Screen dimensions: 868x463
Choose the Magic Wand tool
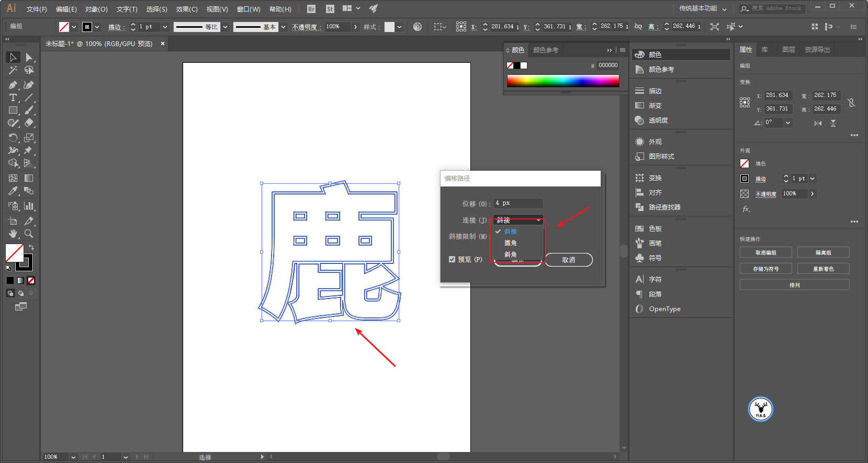tap(13, 70)
